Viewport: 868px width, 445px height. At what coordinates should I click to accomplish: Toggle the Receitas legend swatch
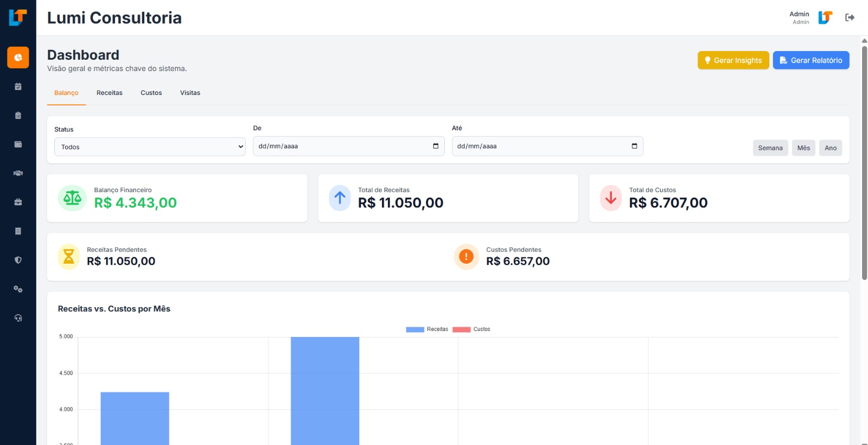click(415, 329)
